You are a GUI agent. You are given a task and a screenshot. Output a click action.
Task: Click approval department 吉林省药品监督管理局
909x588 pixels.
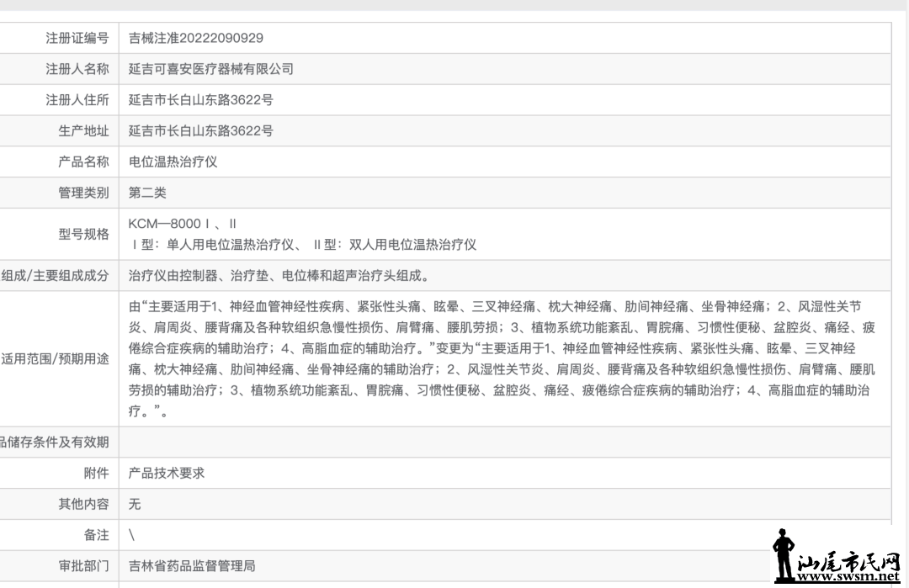192,566
